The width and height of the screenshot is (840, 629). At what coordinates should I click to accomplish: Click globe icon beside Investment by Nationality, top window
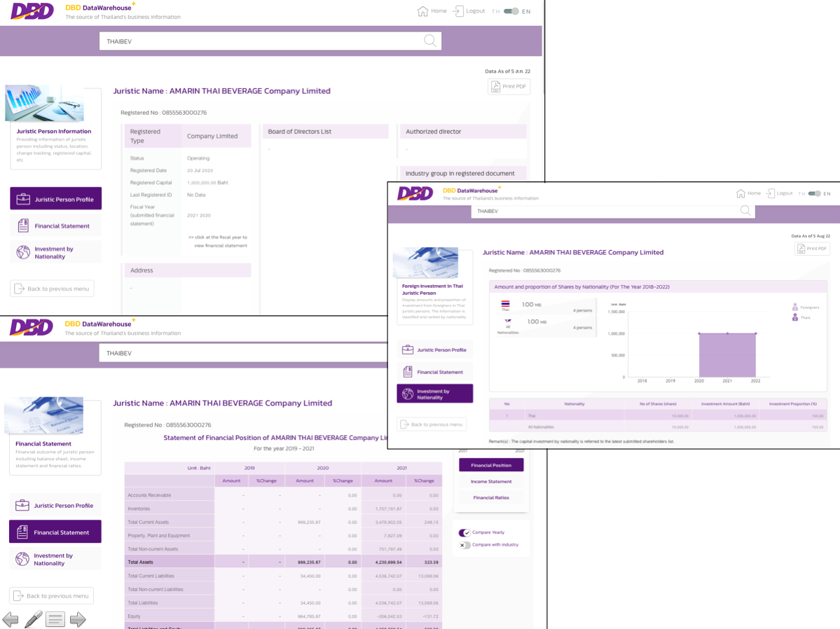23,252
